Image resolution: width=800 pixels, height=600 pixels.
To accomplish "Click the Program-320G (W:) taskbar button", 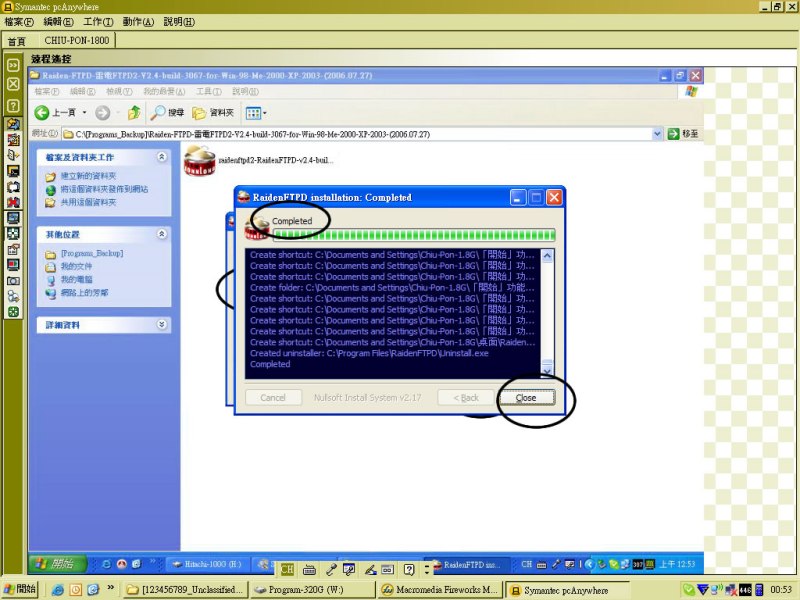I will (313, 589).
